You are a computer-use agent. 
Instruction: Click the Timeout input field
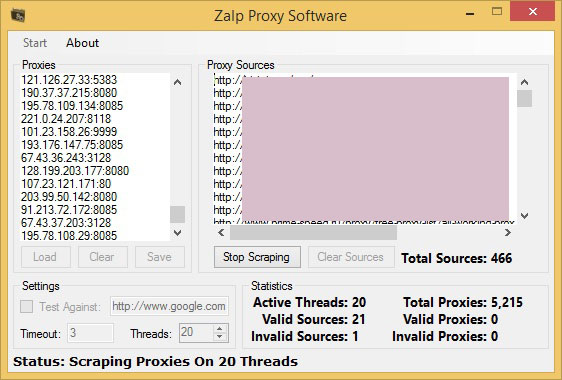(90, 333)
